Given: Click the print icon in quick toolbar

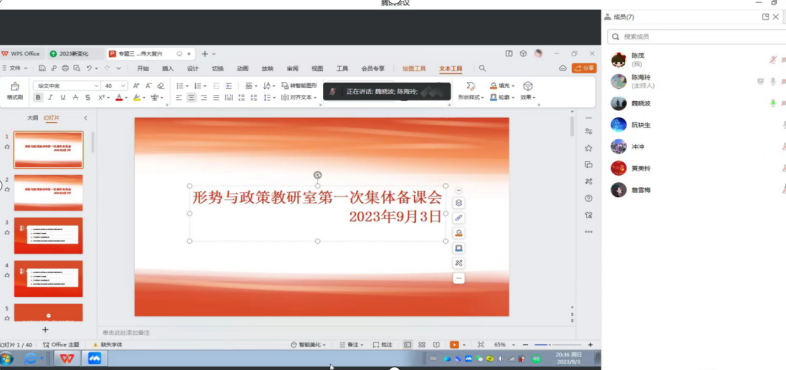Looking at the screenshot, I should coord(65,68).
